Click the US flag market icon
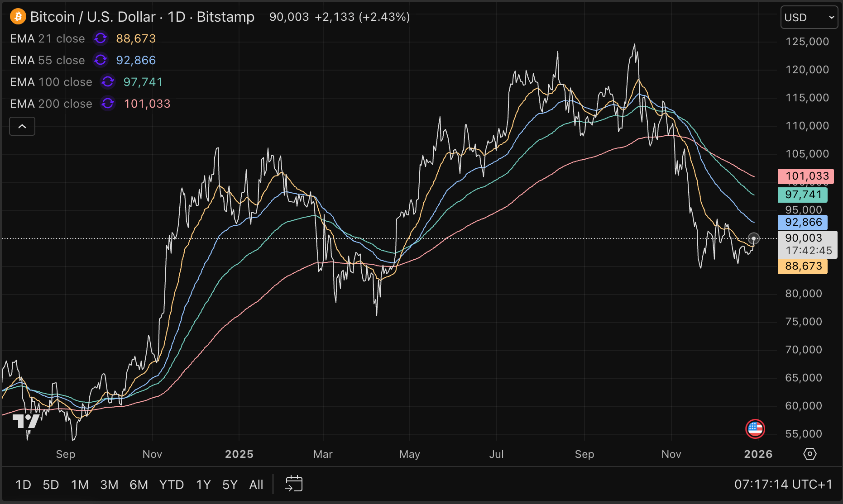 pyautogui.click(x=755, y=428)
